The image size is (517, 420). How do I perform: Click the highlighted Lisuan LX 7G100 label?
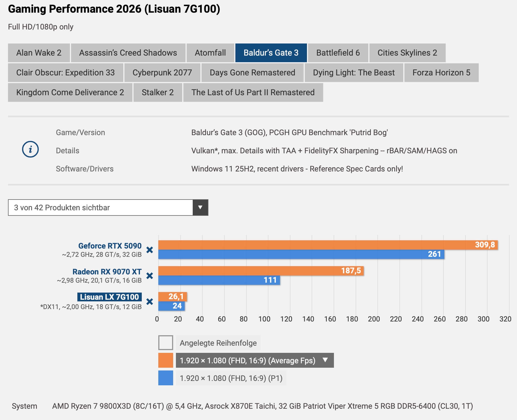pyautogui.click(x=110, y=297)
